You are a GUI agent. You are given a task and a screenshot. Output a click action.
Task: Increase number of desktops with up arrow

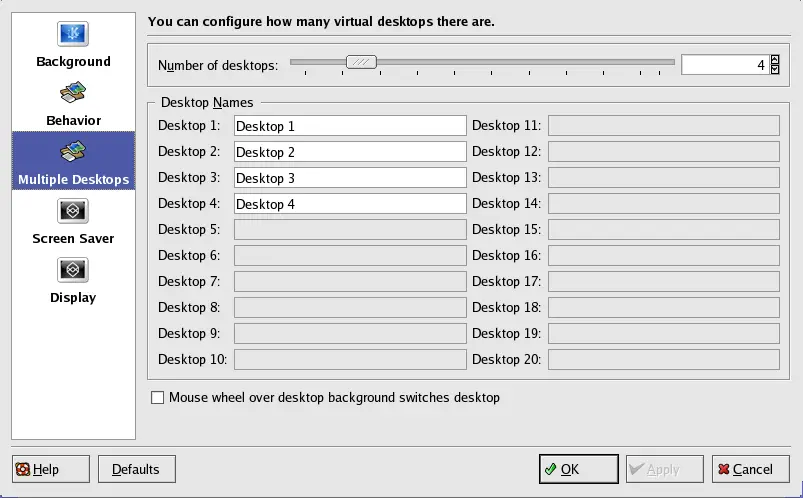click(x=774, y=60)
